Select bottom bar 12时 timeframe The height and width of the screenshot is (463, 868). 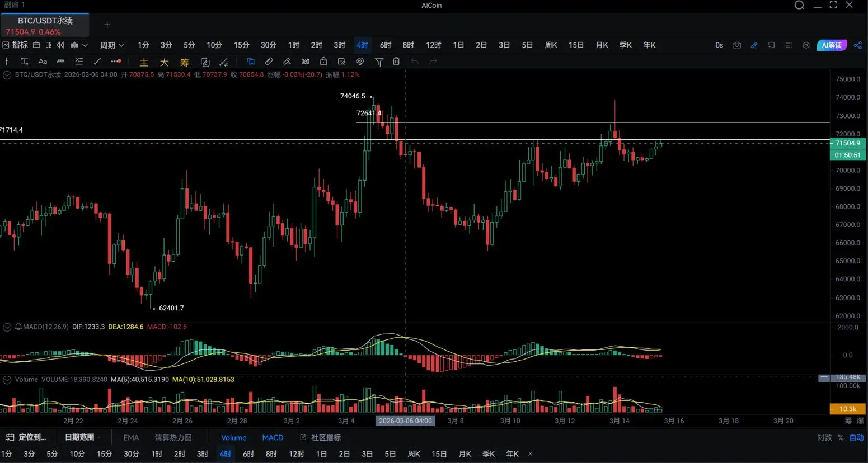click(x=297, y=454)
